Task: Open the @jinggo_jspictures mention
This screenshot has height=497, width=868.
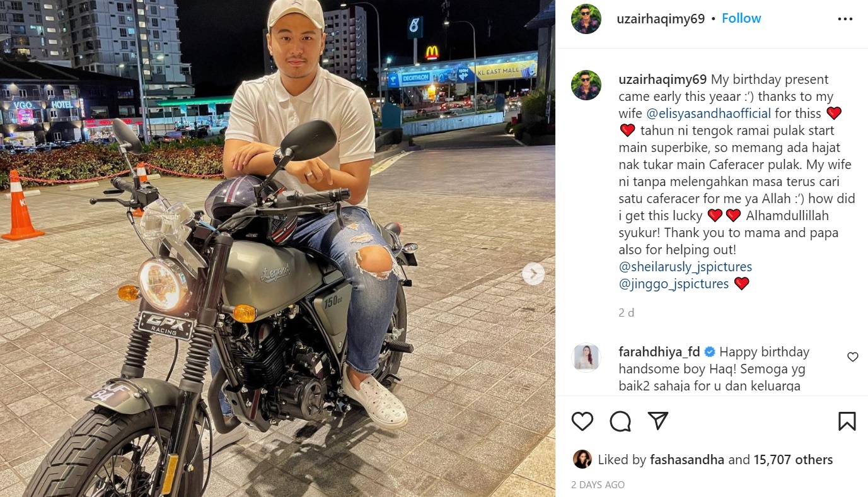Action: point(674,284)
